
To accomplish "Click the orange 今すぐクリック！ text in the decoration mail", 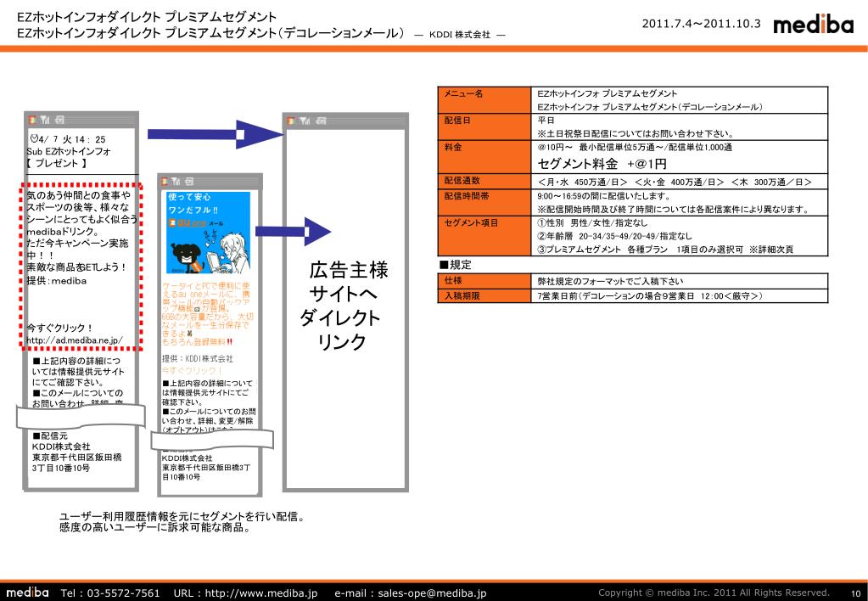I will 192,371.
